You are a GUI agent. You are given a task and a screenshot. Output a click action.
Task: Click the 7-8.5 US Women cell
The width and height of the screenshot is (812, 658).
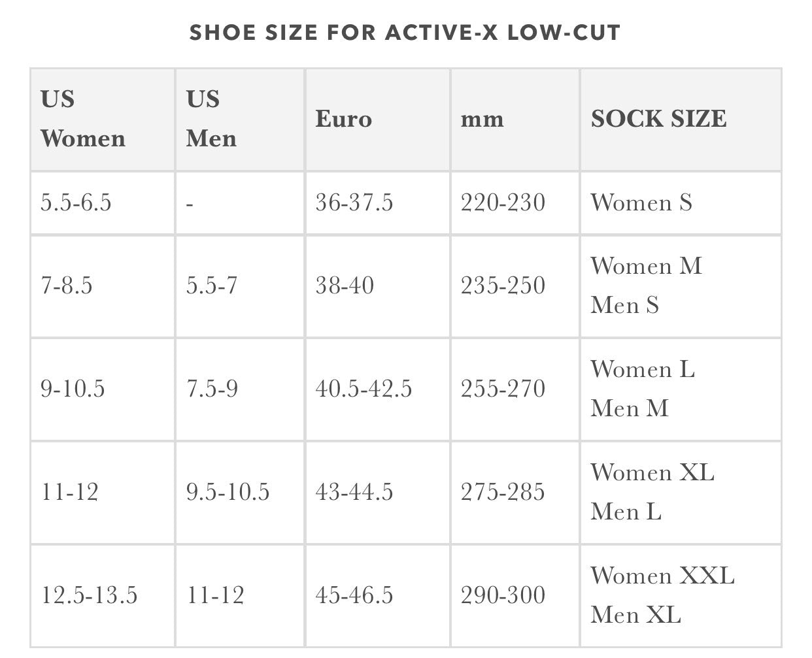67,286
